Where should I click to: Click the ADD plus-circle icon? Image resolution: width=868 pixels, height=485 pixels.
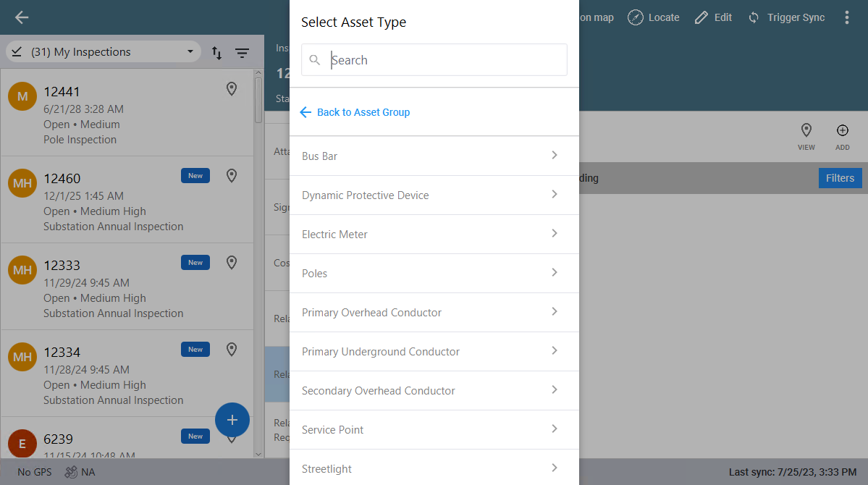coord(842,131)
